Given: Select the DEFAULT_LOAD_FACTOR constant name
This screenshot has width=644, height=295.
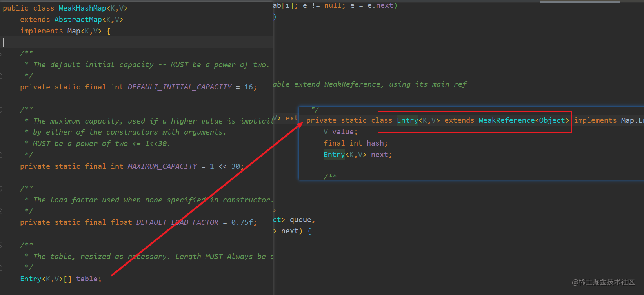Looking at the screenshot, I should (x=177, y=222).
